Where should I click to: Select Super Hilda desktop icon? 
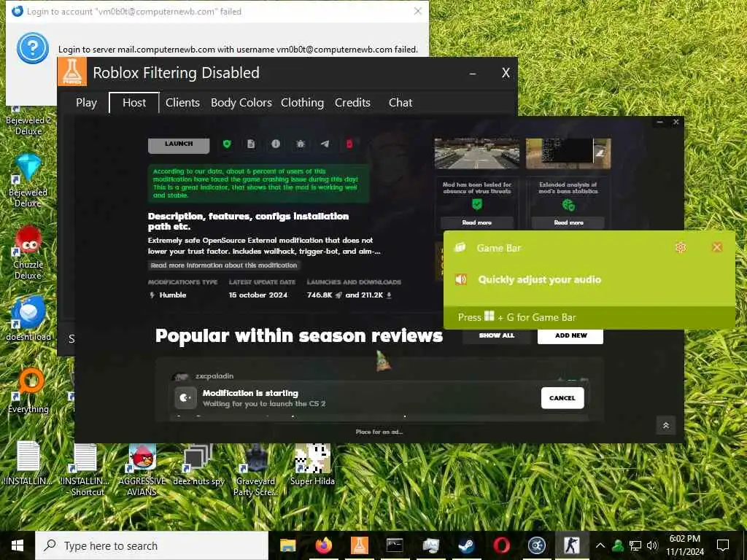tap(312, 464)
